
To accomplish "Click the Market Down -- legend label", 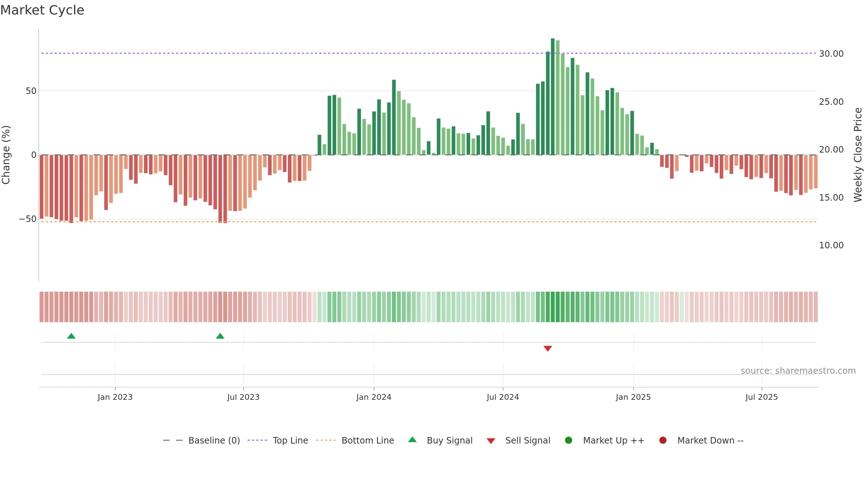I will point(710,440).
